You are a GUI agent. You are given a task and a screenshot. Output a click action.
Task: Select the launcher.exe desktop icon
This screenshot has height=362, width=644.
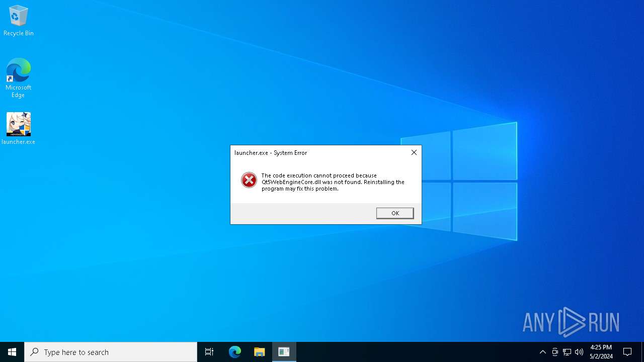pyautogui.click(x=19, y=129)
